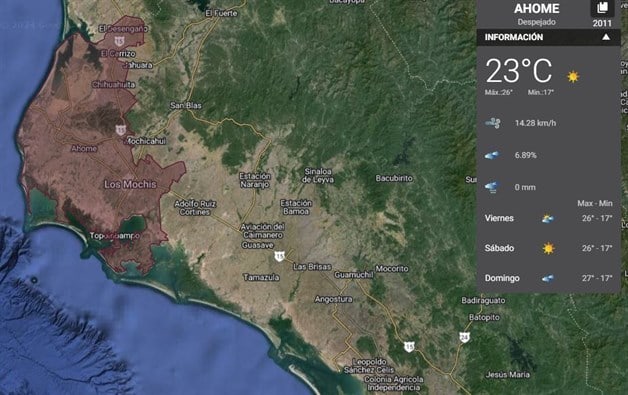Select the Domingo forecast row label
This screenshot has height=395, width=628.
pyautogui.click(x=502, y=278)
